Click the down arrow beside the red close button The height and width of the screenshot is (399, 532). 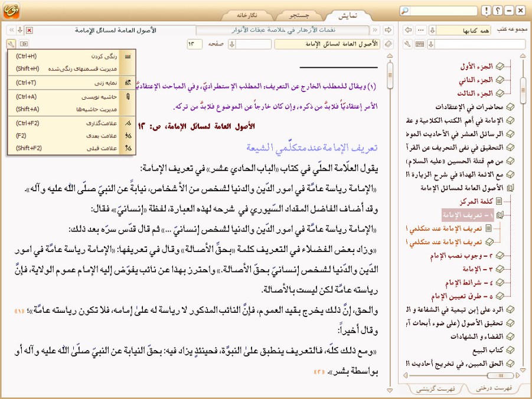(20, 31)
